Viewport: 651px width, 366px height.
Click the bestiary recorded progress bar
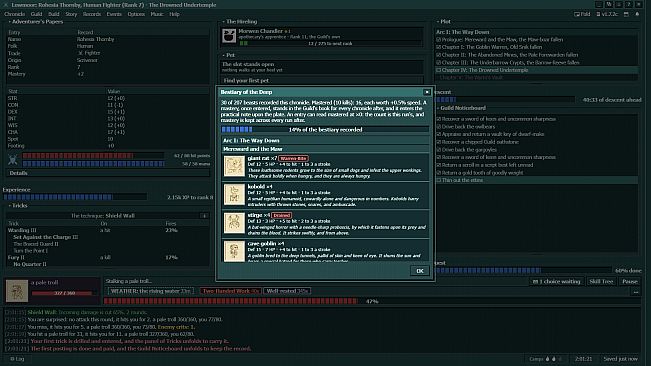point(325,129)
